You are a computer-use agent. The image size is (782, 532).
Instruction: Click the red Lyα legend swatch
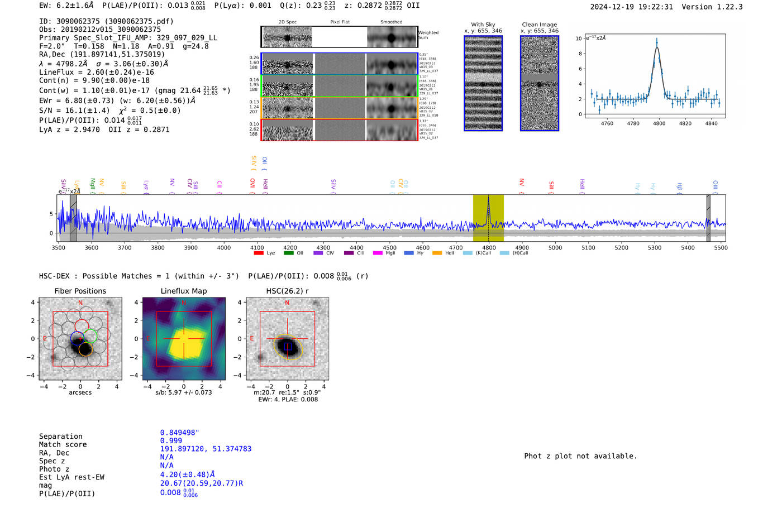click(259, 253)
